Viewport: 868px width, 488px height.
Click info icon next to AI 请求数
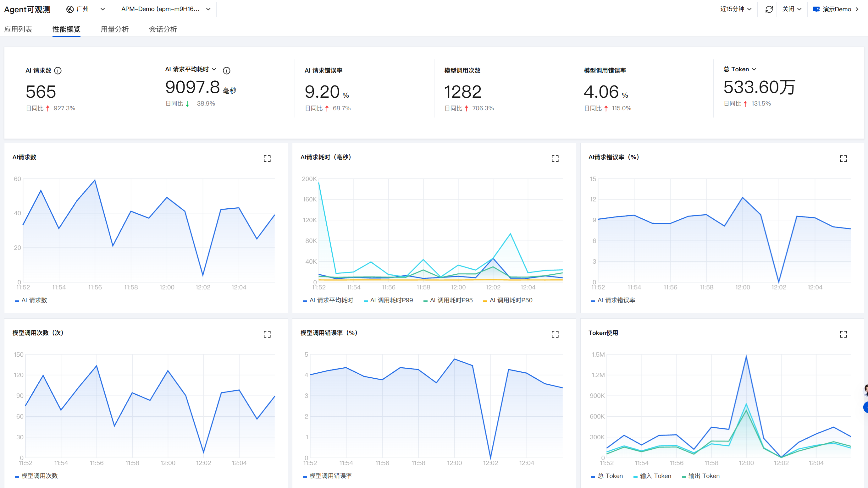[58, 70]
